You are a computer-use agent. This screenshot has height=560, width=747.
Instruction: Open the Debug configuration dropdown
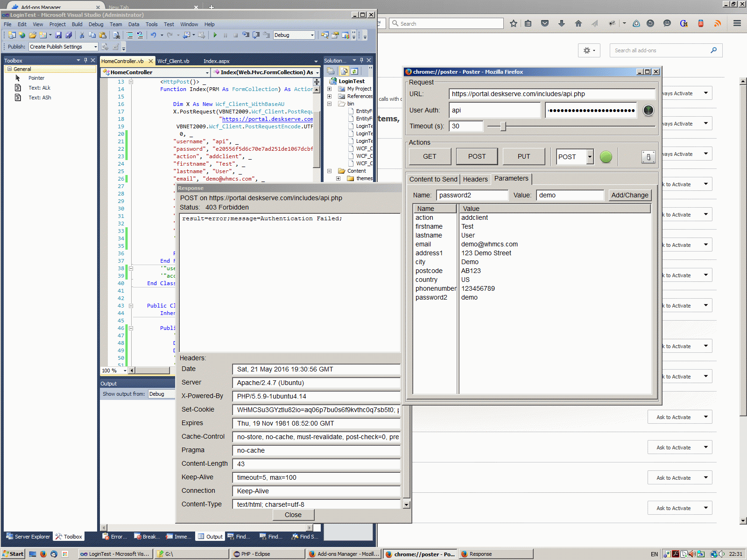coord(312,35)
